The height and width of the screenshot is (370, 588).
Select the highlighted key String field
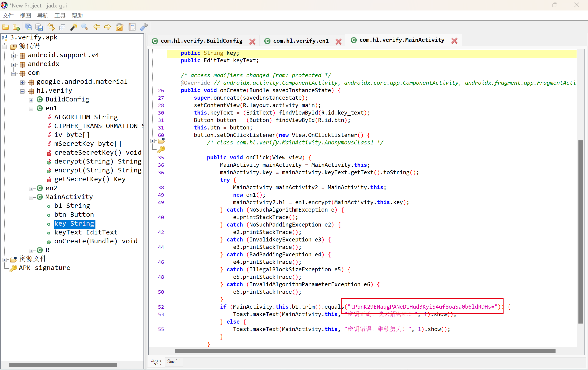[x=74, y=223]
